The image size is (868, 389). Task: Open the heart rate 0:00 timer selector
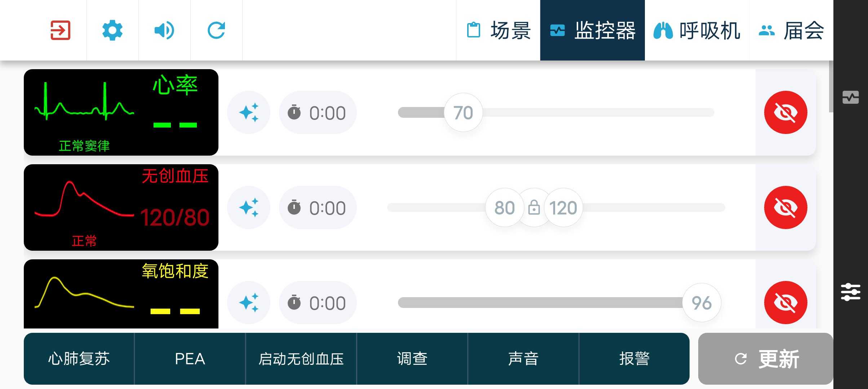point(318,113)
